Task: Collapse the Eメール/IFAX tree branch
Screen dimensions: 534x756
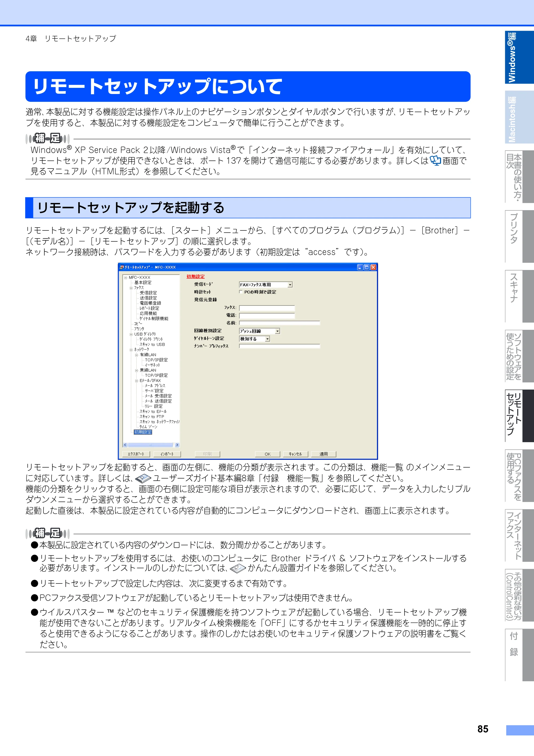Action: (136, 381)
